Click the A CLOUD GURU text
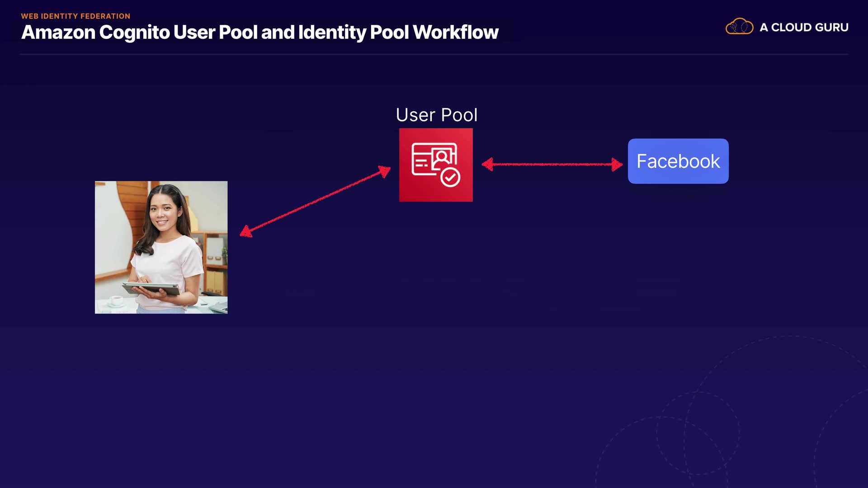 [x=804, y=28]
